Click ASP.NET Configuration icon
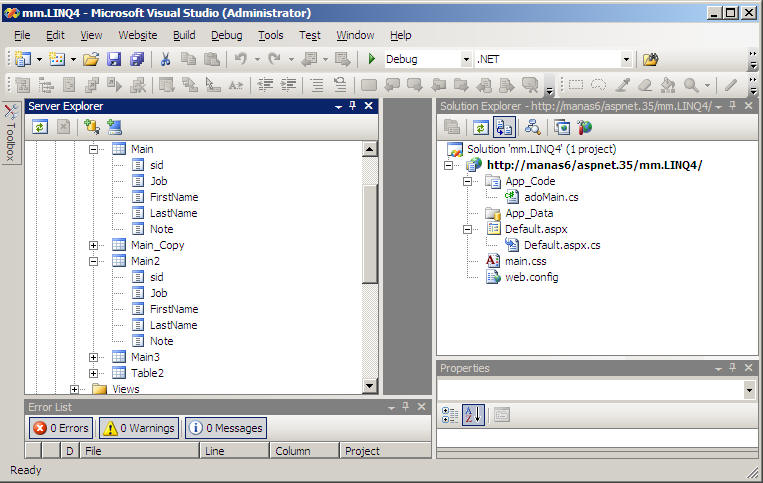 click(x=584, y=128)
